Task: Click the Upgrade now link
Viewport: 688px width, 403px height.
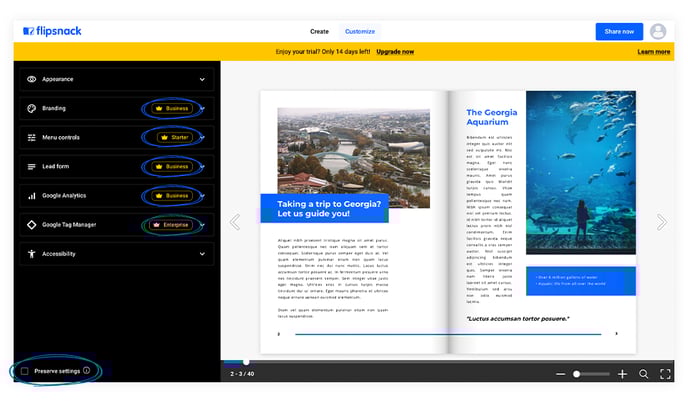Action: coord(395,52)
